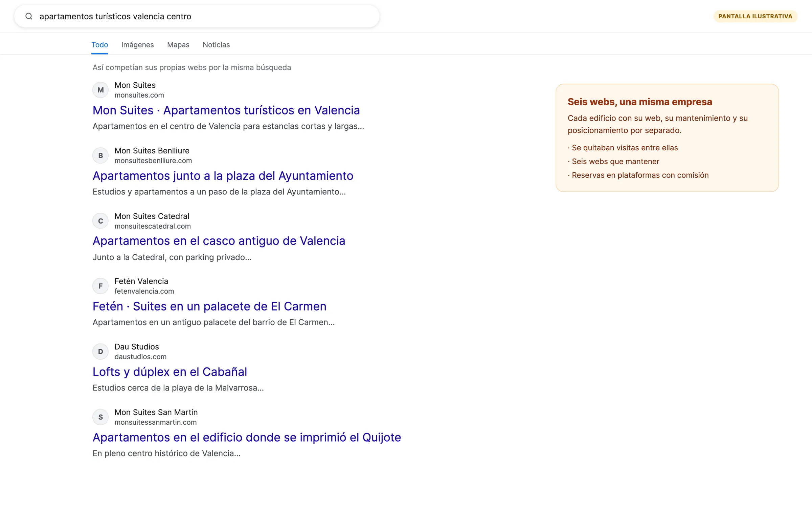This screenshot has height=508, width=812.
Task: Click the F favicon for Fetén Valencia
Action: click(100, 286)
